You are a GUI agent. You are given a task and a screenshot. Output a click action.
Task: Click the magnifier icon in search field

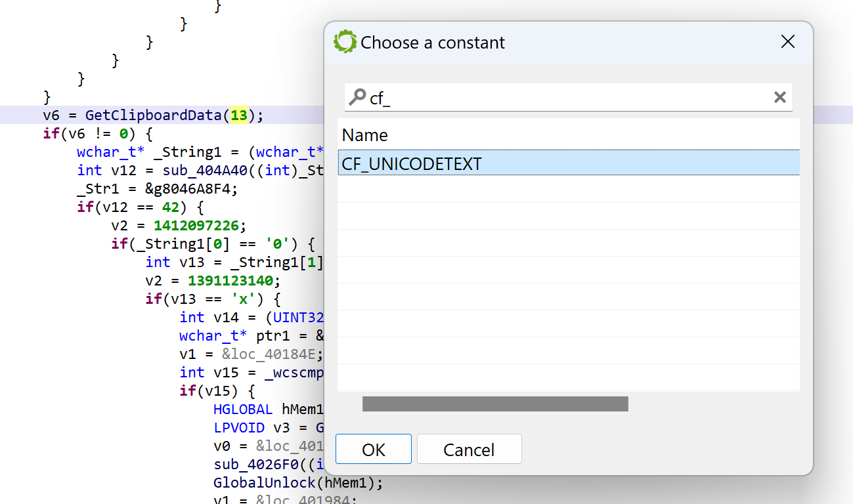click(x=357, y=98)
